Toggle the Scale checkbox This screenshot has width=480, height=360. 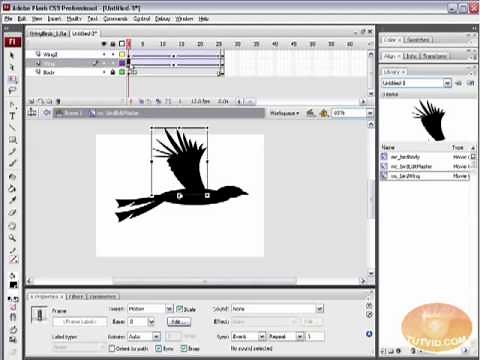tap(179, 309)
